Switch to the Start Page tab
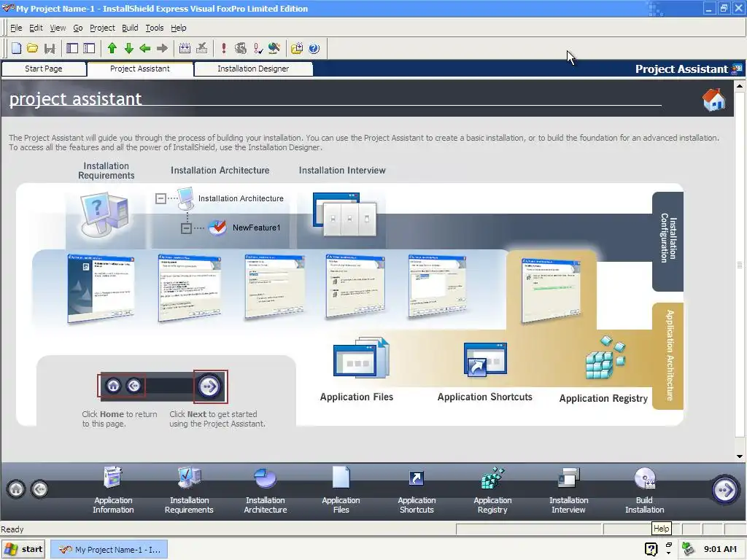The image size is (747, 560). pos(44,69)
